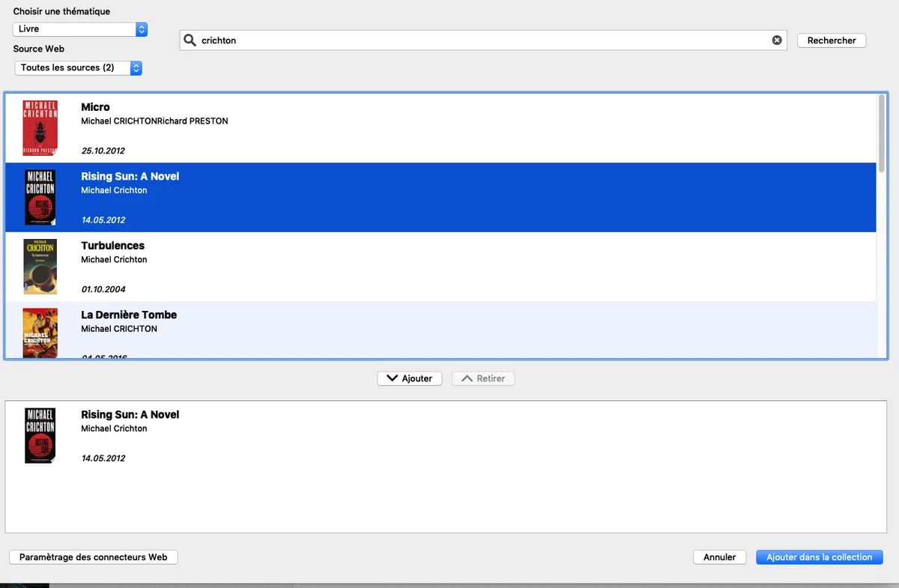
Task: Select the Micro book entry
Action: point(300,127)
